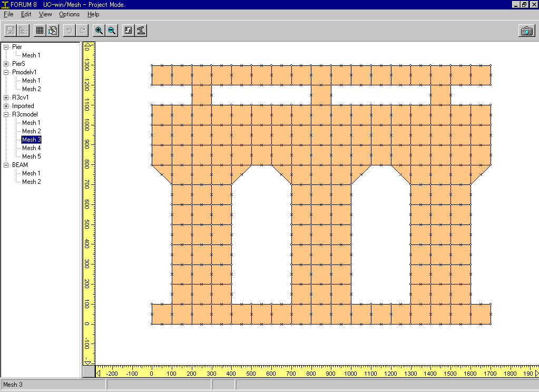This screenshot has width=539, height=392.
Task: Select Mesh 5 under R3cmodel
Action: click(31, 156)
